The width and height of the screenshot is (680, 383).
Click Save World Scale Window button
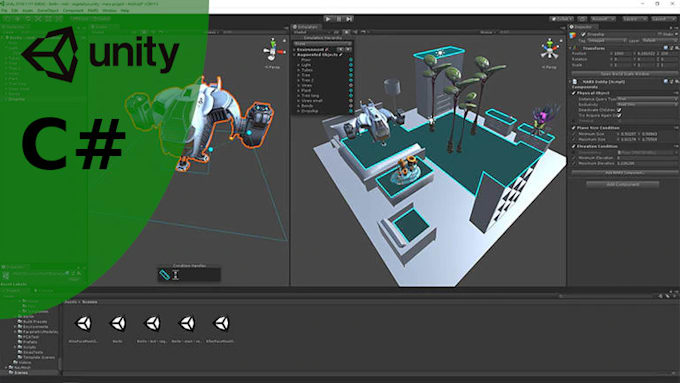624,74
